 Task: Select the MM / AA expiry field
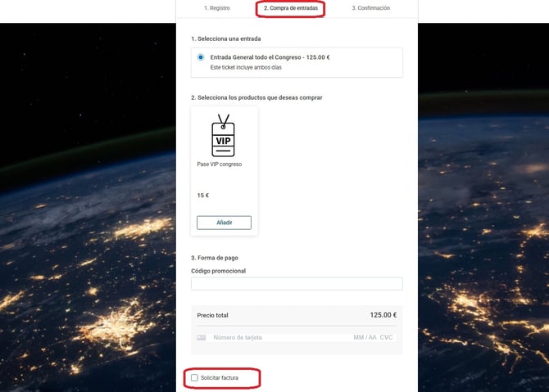(365, 337)
